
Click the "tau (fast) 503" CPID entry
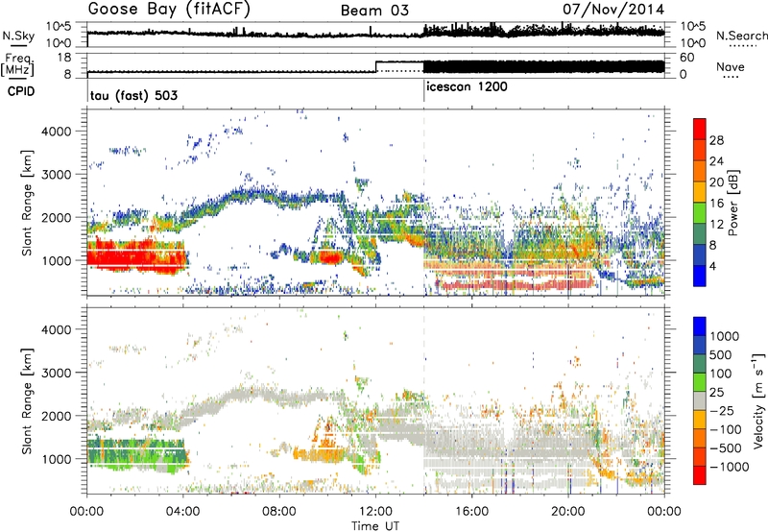tap(133, 95)
